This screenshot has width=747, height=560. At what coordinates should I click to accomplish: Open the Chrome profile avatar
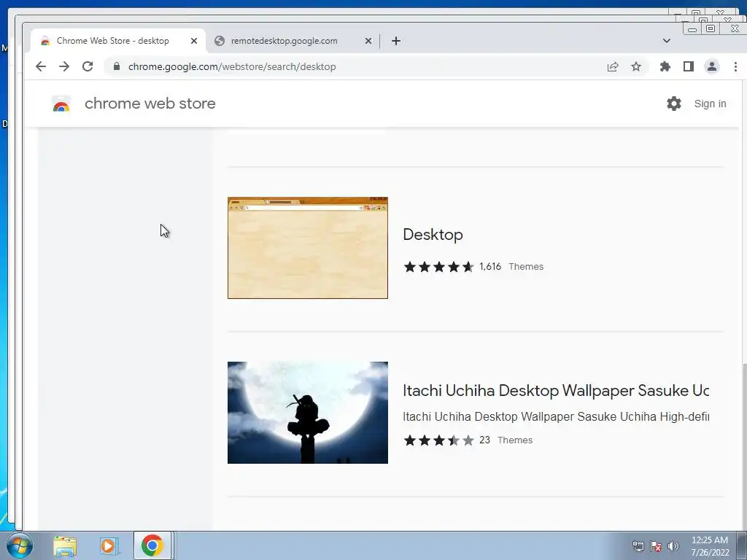coord(712,66)
